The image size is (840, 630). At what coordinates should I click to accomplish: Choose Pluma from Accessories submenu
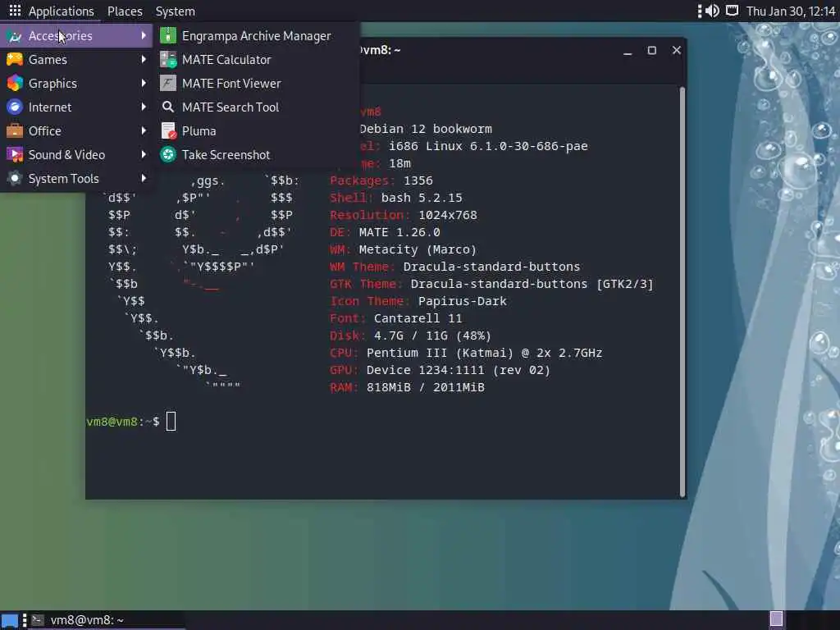256,130
